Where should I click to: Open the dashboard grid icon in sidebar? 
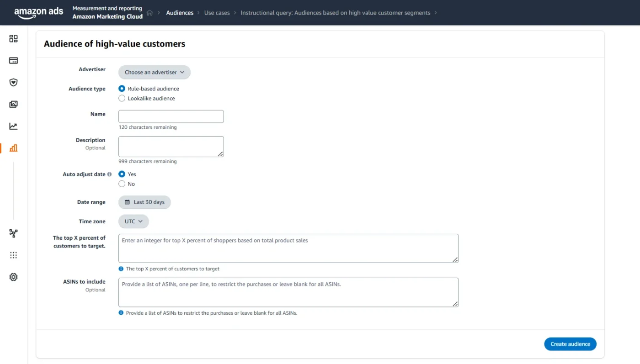pos(13,39)
